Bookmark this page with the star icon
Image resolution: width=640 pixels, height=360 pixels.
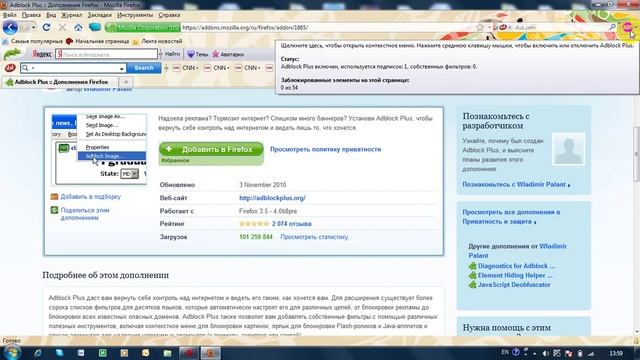tap(480, 27)
